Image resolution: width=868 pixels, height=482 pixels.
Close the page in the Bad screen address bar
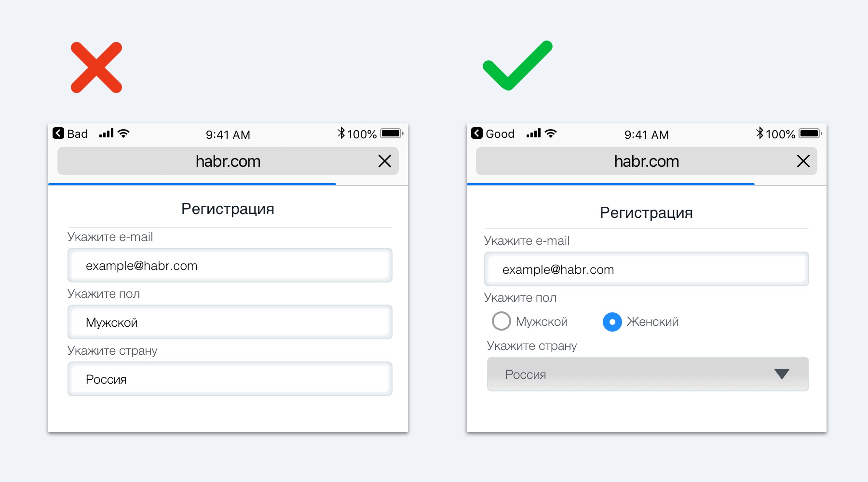coord(385,161)
